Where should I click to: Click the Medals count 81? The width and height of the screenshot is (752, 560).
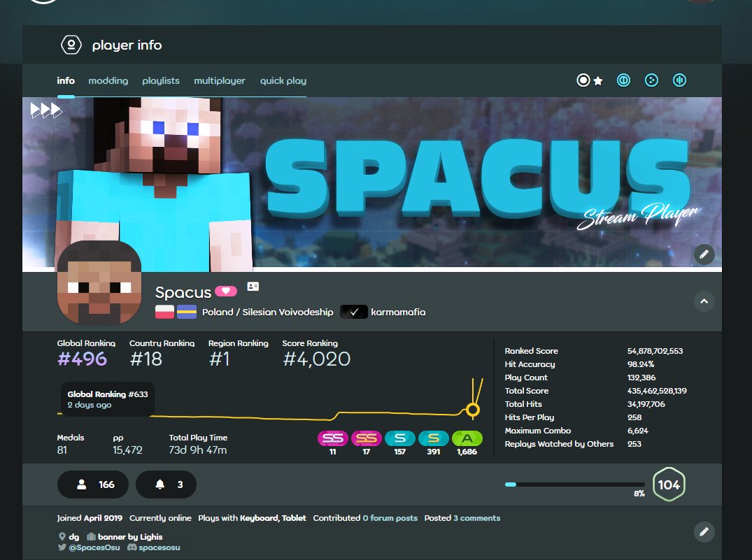click(62, 450)
